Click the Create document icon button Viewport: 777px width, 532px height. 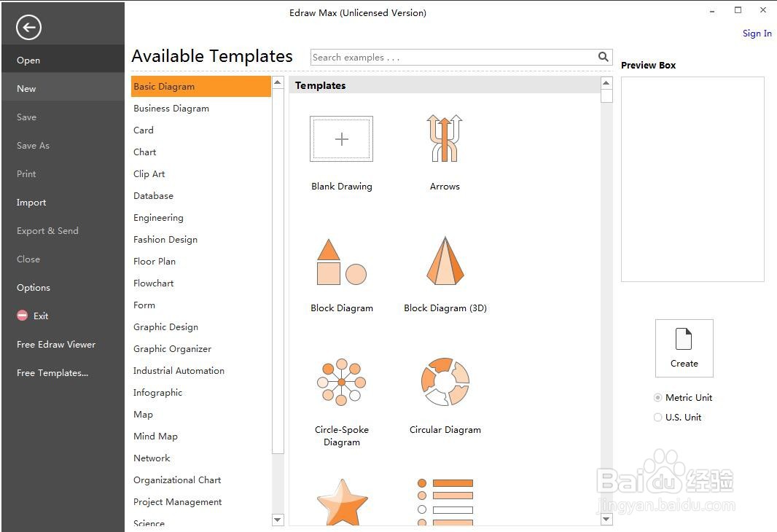click(684, 348)
